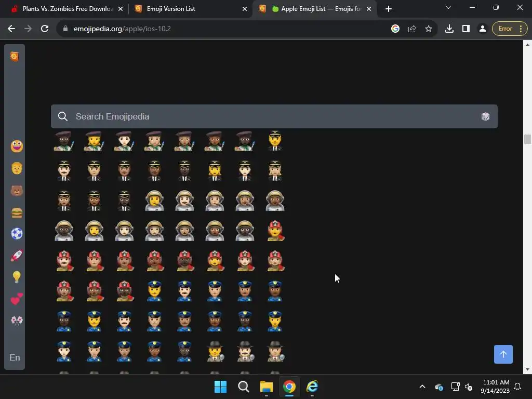Click scrollbar down arrow
The image size is (532, 399).
527,370
